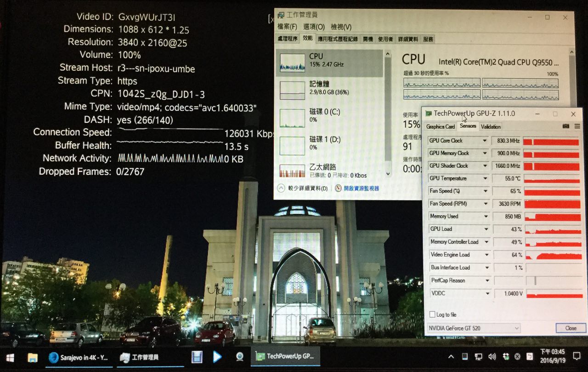Open File Explorer from the taskbar
The width and height of the screenshot is (588, 372).
pyautogui.click(x=32, y=357)
